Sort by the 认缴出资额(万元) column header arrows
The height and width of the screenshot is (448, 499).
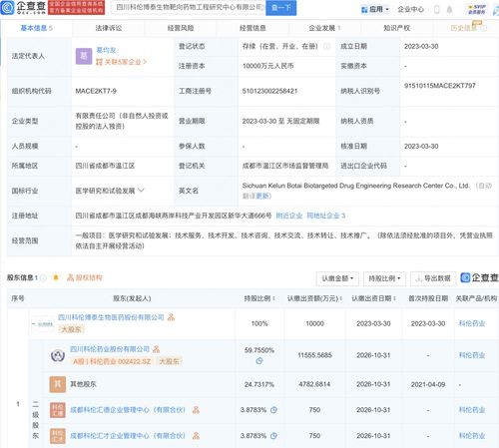tap(340, 298)
